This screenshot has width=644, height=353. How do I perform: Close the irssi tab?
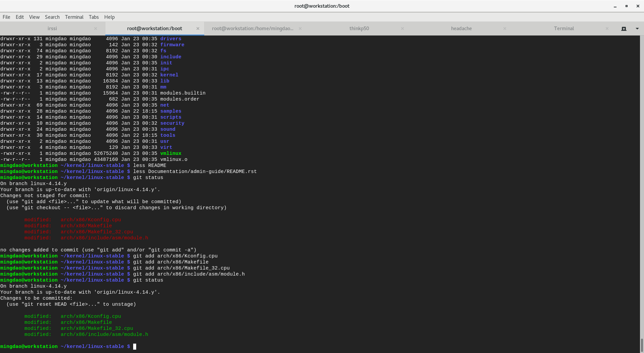(x=96, y=28)
